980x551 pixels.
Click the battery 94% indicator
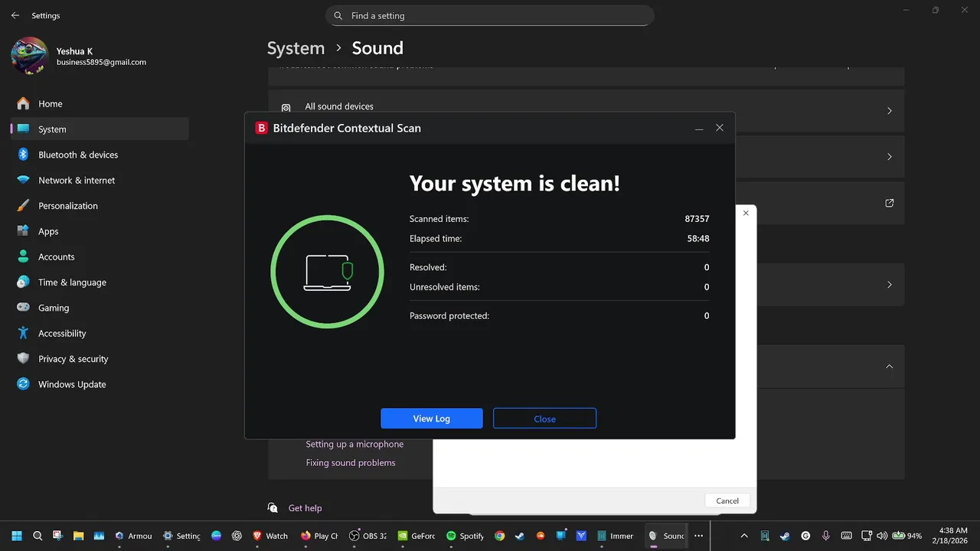pos(906,536)
